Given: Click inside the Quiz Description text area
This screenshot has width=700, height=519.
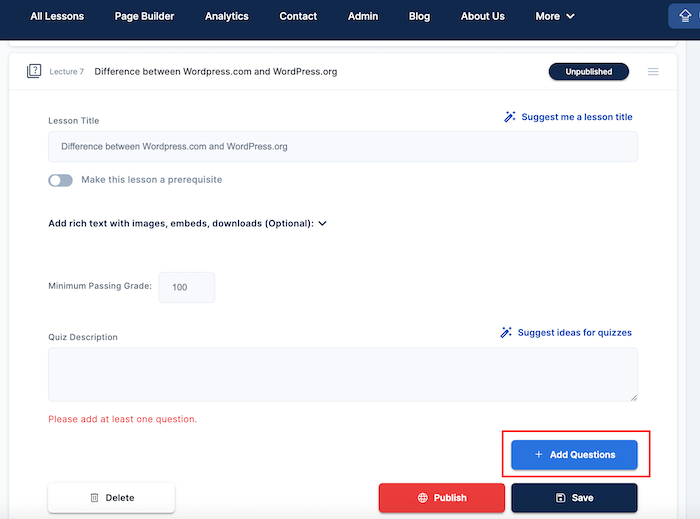Looking at the screenshot, I should point(342,374).
